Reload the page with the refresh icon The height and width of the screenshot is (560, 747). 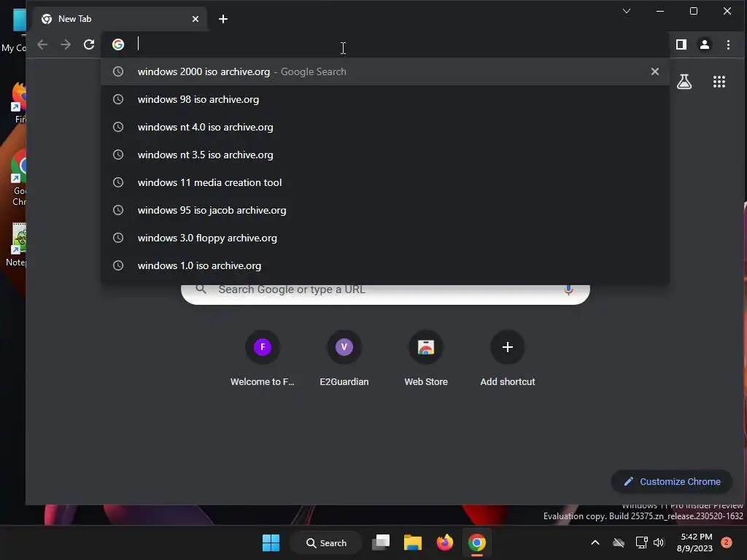[89, 44]
